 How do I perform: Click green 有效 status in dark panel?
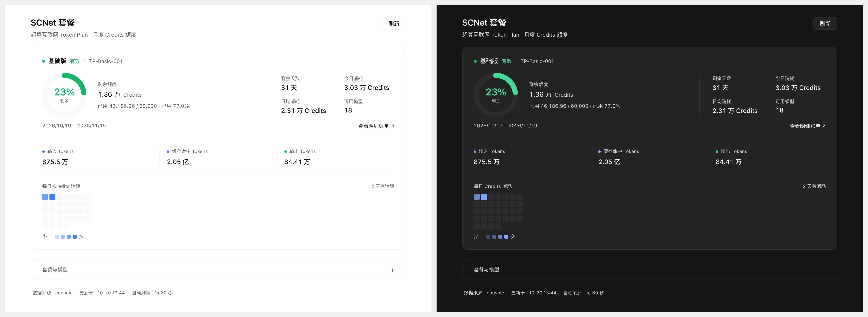tap(506, 61)
